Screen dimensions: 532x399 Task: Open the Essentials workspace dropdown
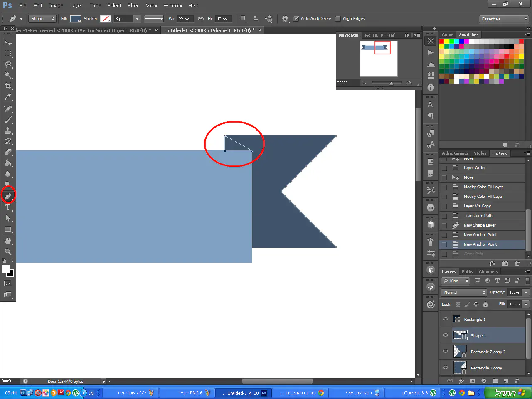(x=504, y=19)
